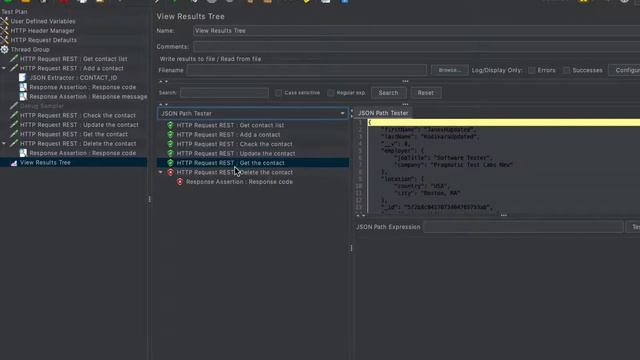Focus the Search text field
This screenshot has height=360, width=640.
click(x=224, y=93)
